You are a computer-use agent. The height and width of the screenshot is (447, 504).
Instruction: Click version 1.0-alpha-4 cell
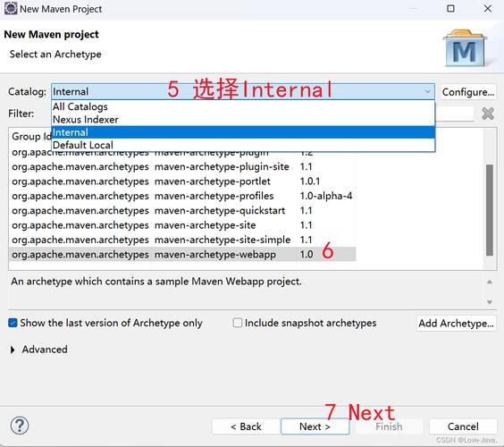[x=326, y=196]
